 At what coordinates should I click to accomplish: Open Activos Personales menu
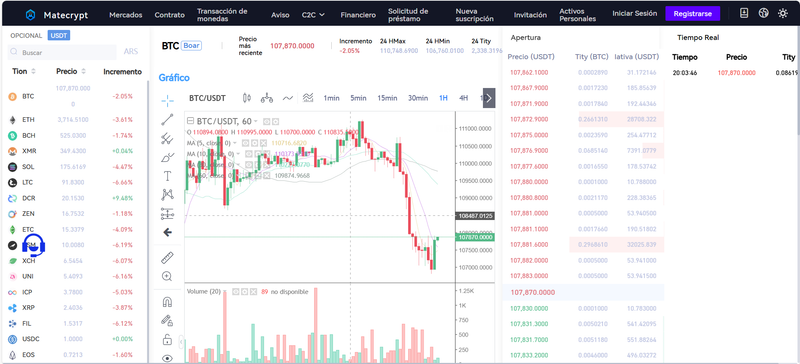[578, 15]
